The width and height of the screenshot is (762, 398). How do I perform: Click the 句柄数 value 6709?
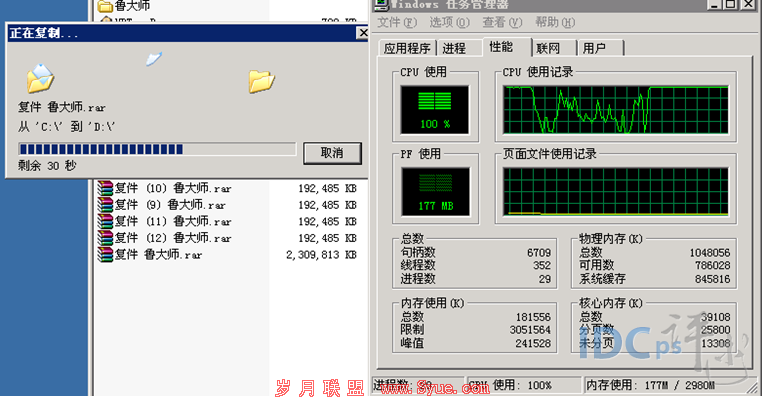click(539, 253)
